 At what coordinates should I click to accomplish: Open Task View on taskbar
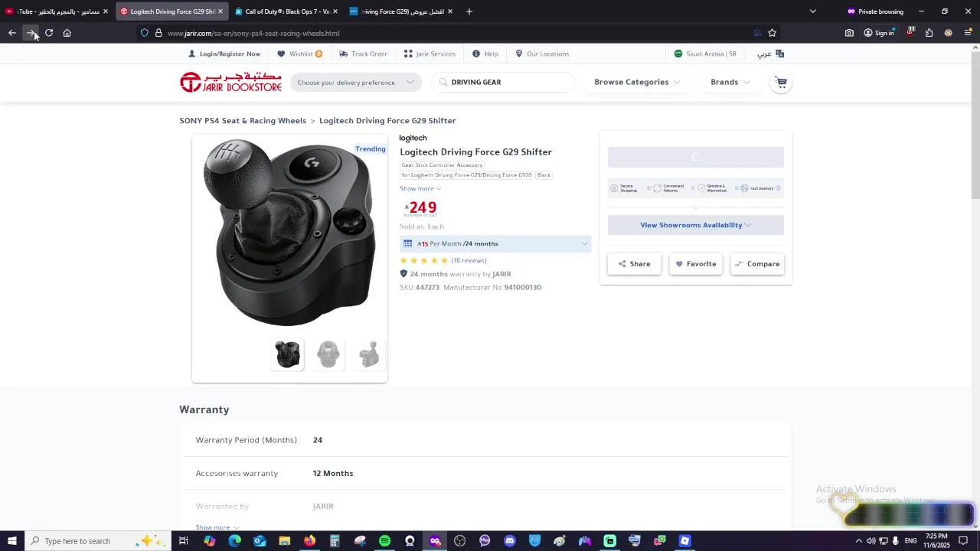(184, 541)
